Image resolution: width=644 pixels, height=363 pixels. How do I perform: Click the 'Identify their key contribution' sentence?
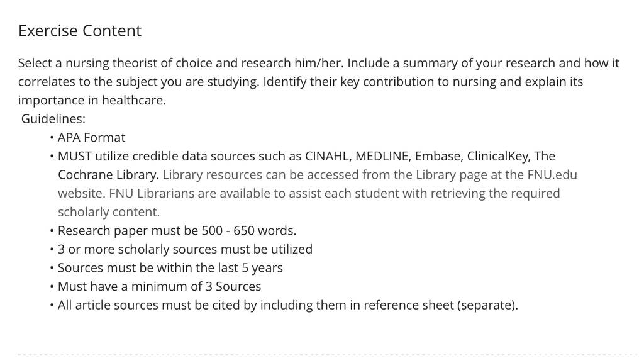(x=423, y=82)
